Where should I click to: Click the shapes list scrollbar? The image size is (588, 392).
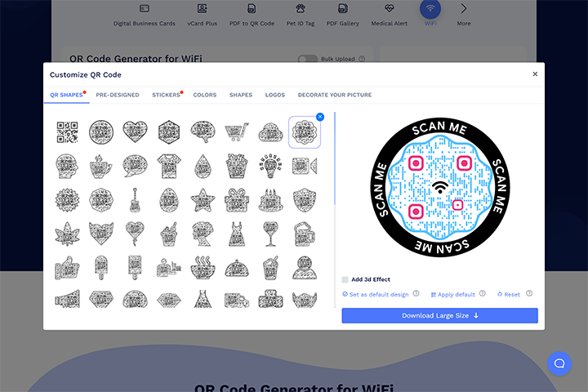(x=335, y=158)
